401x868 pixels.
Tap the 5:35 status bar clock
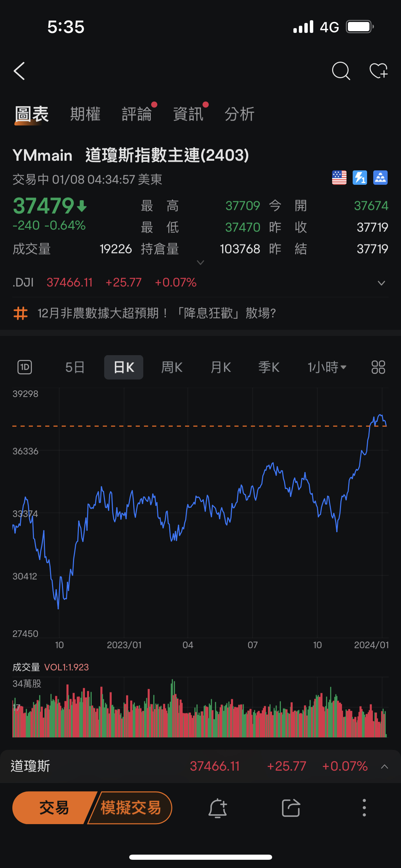coord(66,27)
